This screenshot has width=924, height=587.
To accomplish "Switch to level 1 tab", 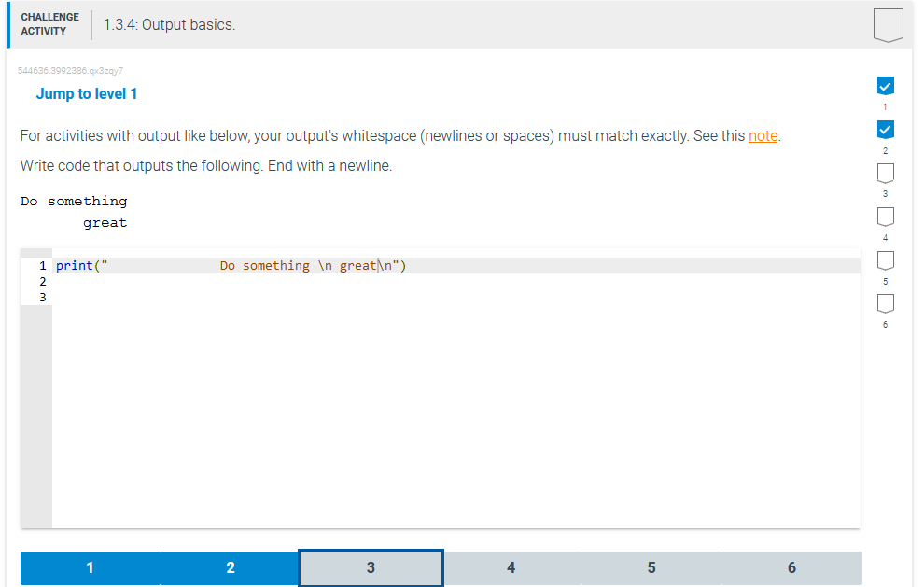I will 90,567.
